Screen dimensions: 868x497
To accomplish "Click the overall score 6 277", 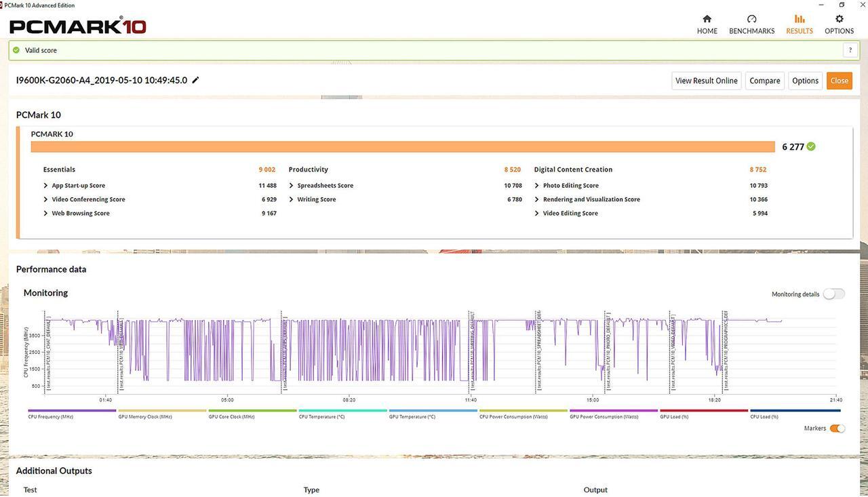I will [x=793, y=146].
